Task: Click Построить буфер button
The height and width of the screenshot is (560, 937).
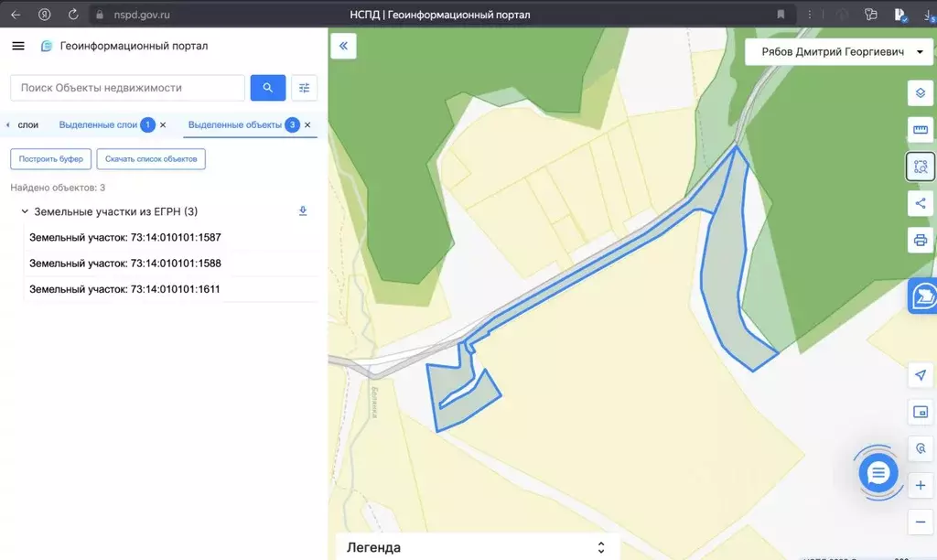Action: pos(51,159)
